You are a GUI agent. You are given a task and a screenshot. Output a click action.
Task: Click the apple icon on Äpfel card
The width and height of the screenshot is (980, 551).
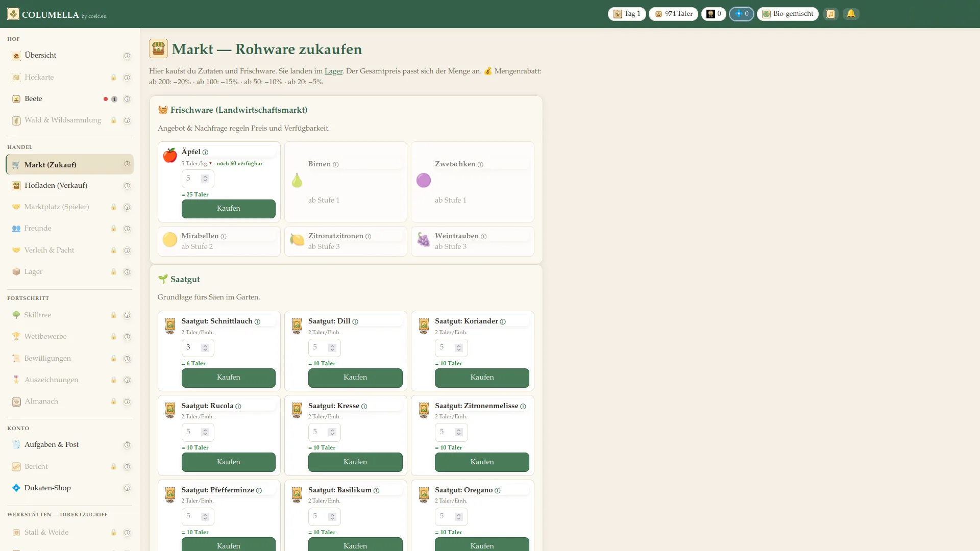(169, 155)
